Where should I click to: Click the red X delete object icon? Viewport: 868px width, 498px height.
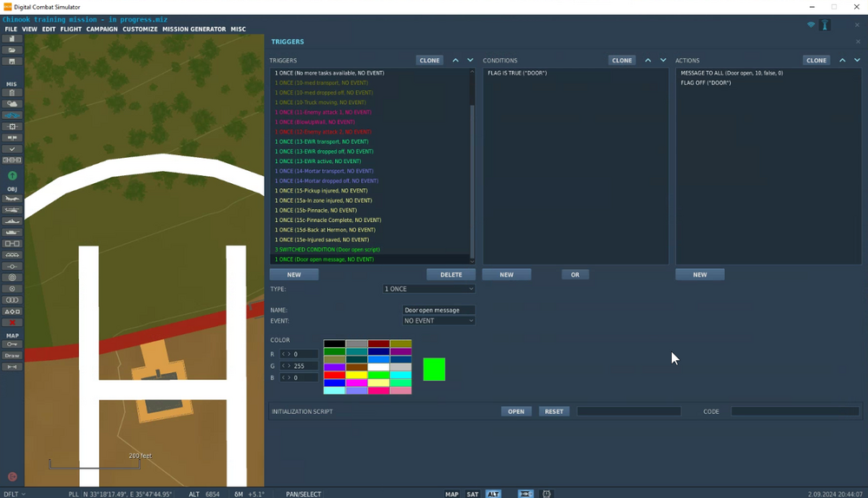pos(11,323)
